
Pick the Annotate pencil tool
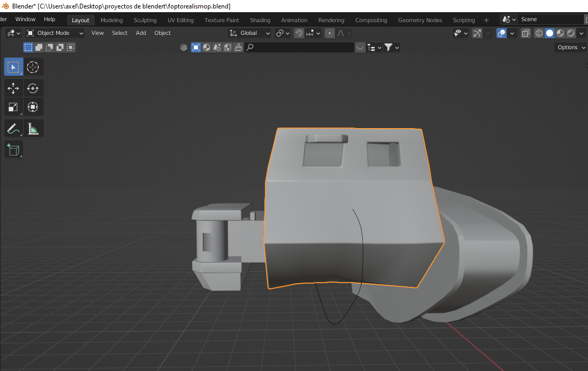(14, 129)
